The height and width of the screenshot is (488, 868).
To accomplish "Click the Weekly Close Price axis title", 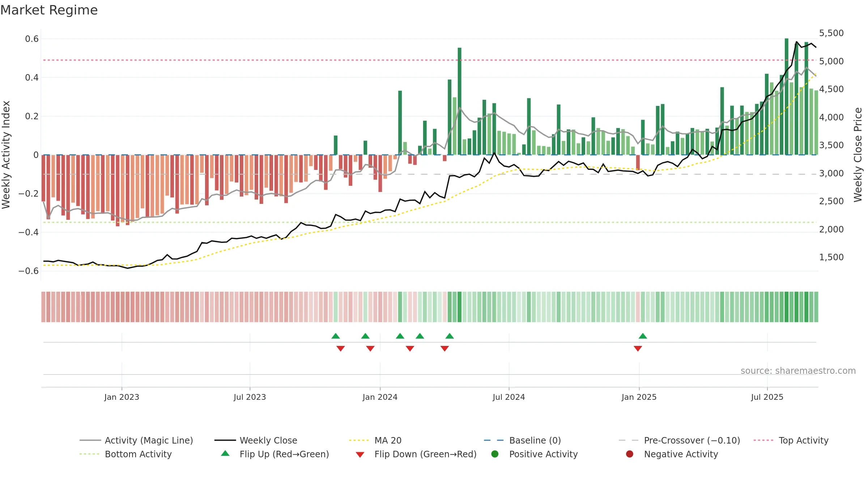I will 858,155.
